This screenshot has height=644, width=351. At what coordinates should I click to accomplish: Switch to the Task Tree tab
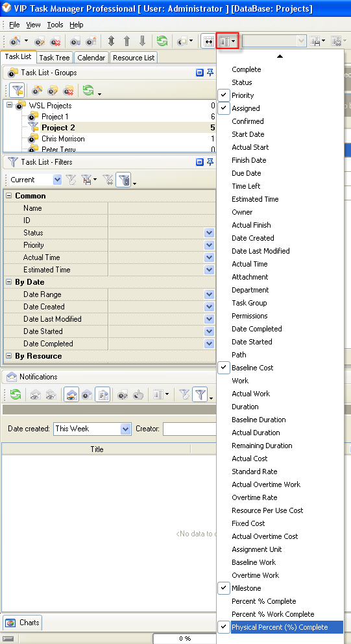54,58
